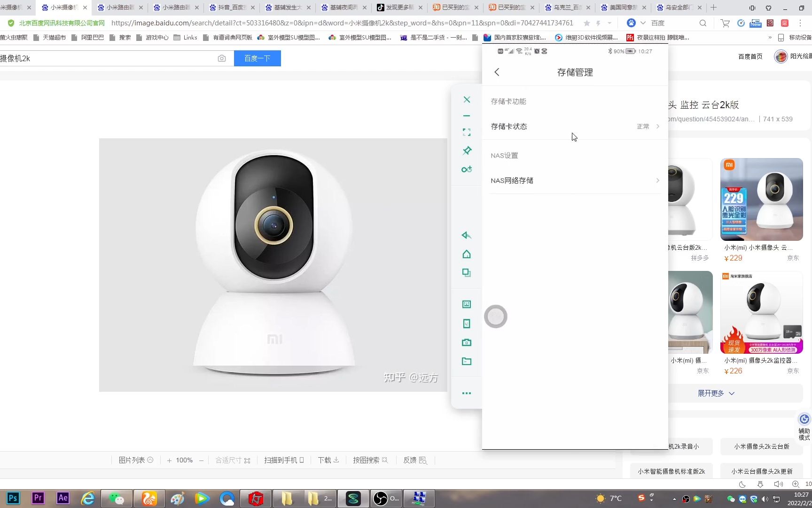Bookmark this page with the star icon

(586, 23)
